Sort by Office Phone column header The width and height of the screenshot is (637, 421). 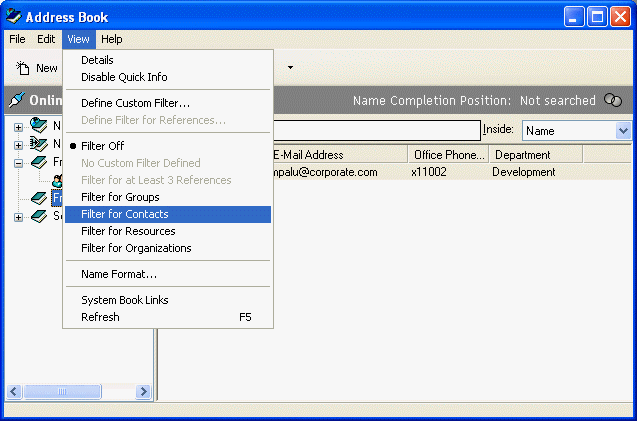pyautogui.click(x=448, y=155)
